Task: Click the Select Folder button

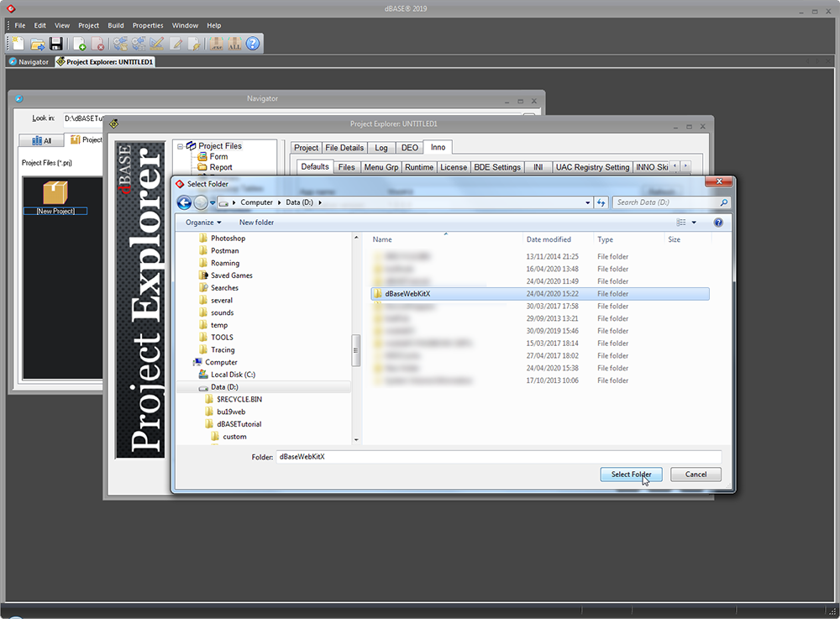Action: tap(632, 475)
